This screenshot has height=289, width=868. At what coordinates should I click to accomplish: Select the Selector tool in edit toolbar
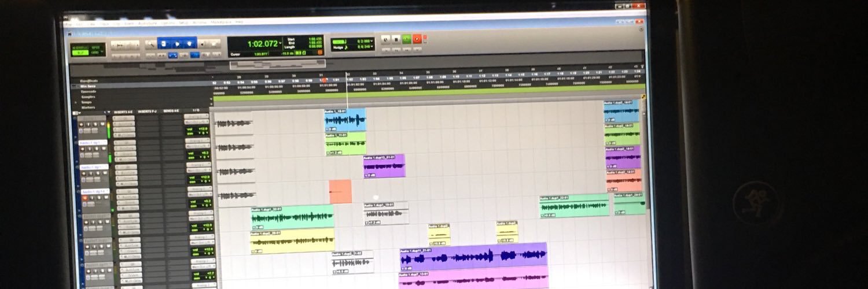tap(176, 43)
